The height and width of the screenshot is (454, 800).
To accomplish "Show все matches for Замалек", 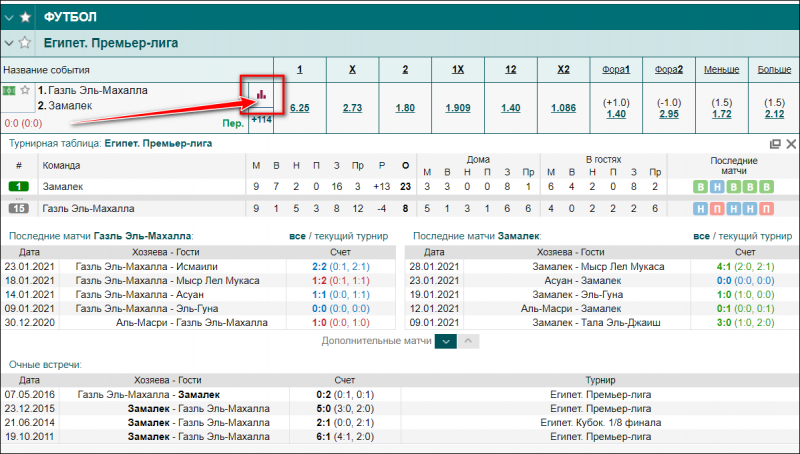I will 702,236.
